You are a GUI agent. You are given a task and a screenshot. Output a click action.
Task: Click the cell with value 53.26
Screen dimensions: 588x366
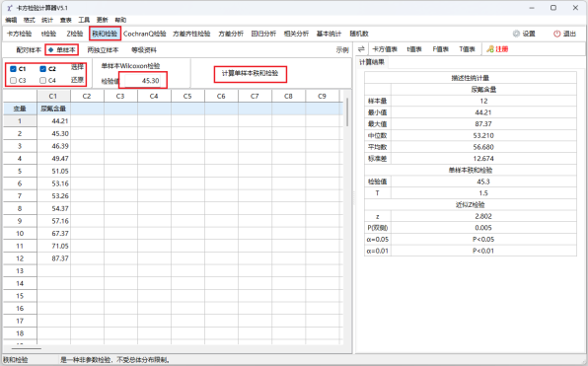(53, 195)
